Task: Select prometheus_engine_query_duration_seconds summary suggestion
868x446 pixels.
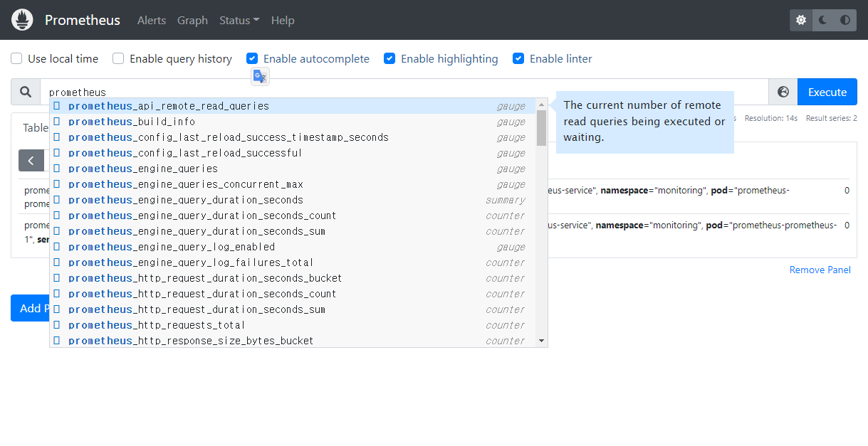Action: [293, 200]
